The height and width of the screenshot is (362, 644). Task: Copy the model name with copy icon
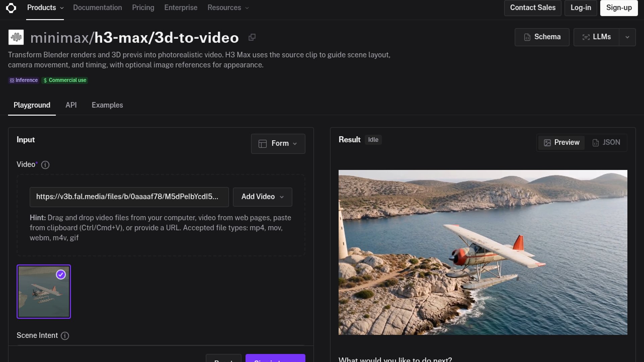point(252,37)
